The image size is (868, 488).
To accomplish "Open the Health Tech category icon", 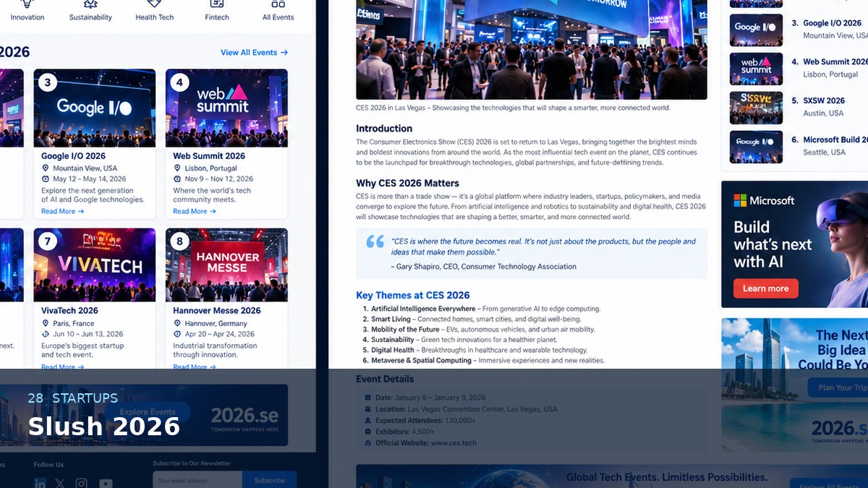I will click(154, 4).
